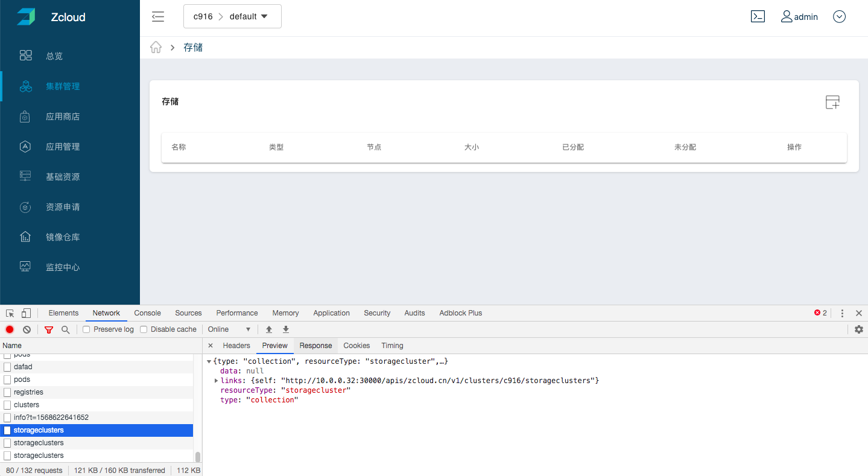This screenshot has width=868, height=476.
Task: Open the web terminal console icon
Action: (x=758, y=16)
